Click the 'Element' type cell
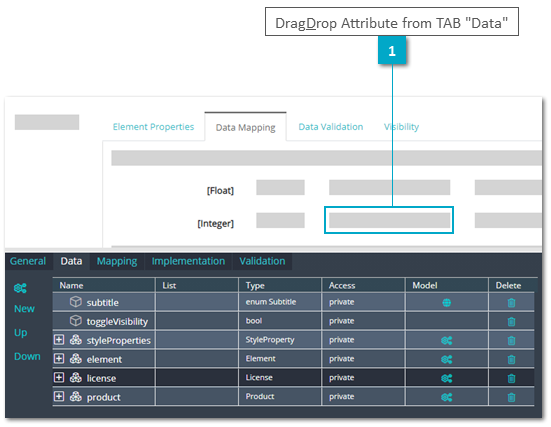 point(280,359)
